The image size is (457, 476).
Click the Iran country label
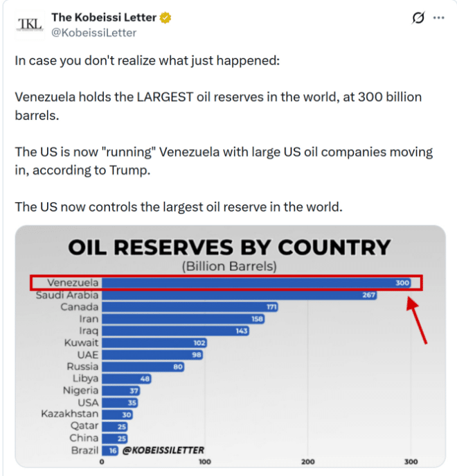(x=89, y=319)
